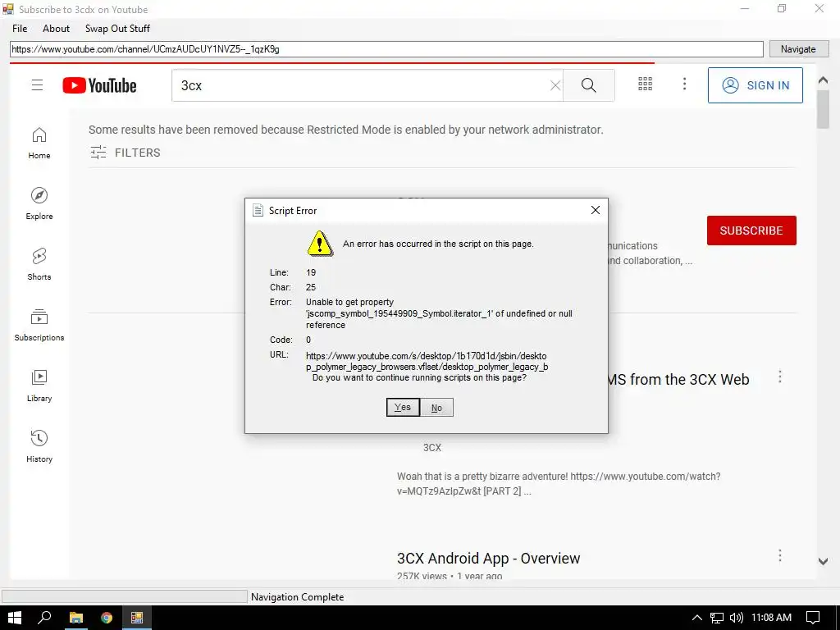
Task: Go to Home in sidebar
Action: click(39, 143)
